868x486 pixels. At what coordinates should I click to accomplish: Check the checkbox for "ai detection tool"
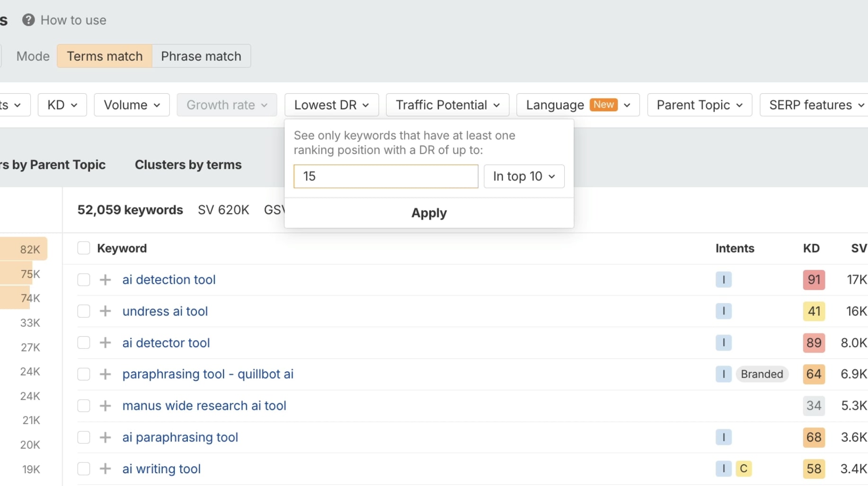tap(83, 279)
